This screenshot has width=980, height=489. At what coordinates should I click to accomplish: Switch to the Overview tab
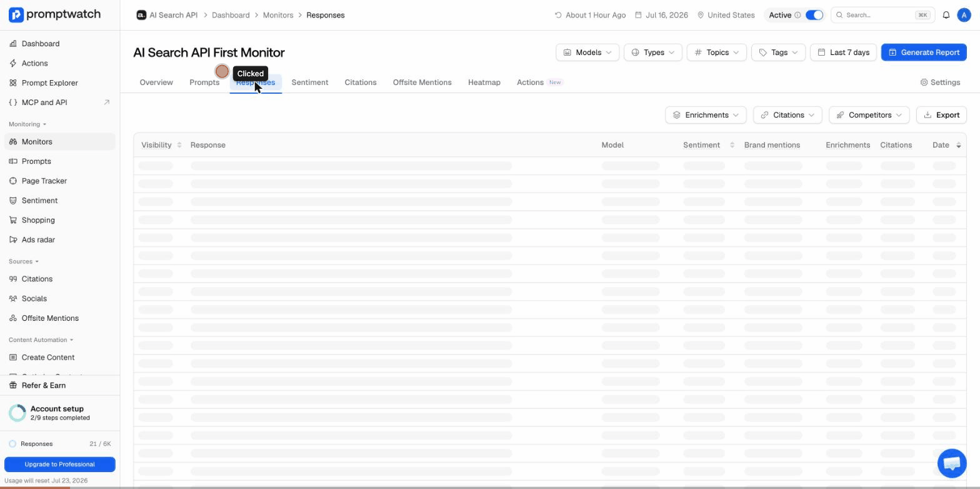[156, 83]
